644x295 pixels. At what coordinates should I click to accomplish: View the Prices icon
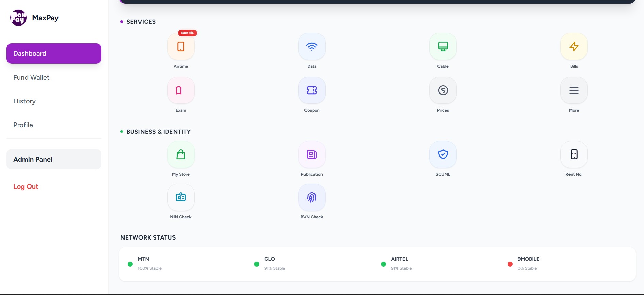443,91
